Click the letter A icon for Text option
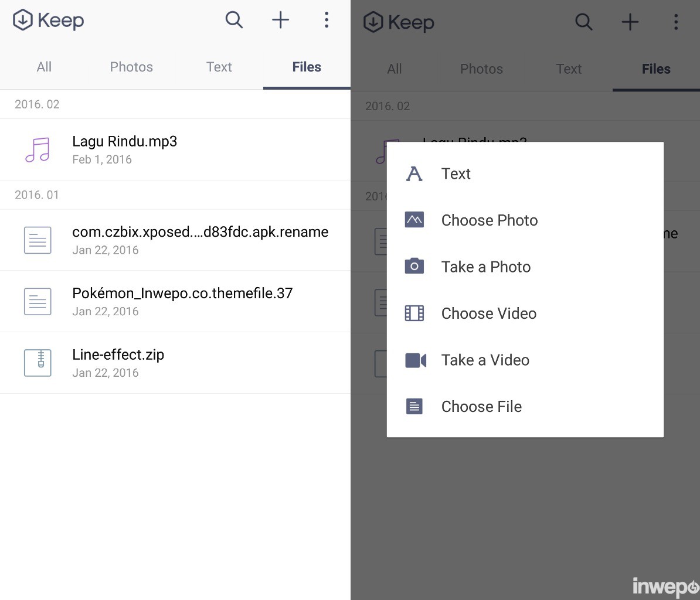The height and width of the screenshot is (600, 700). click(x=415, y=173)
